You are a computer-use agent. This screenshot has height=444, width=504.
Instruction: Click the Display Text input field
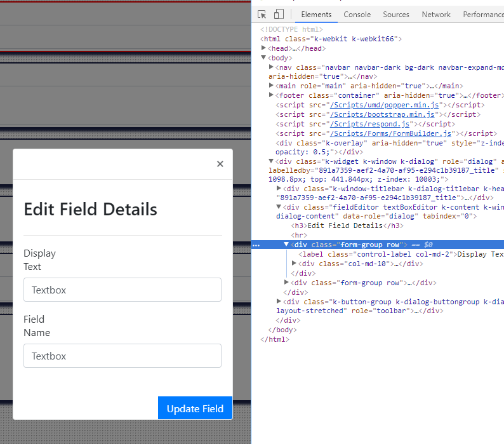(x=123, y=290)
